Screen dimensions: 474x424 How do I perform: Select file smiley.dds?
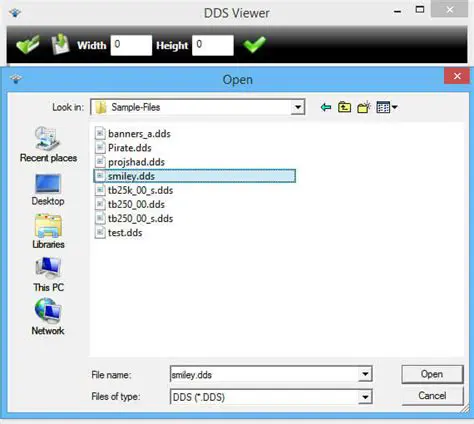pyautogui.click(x=195, y=176)
